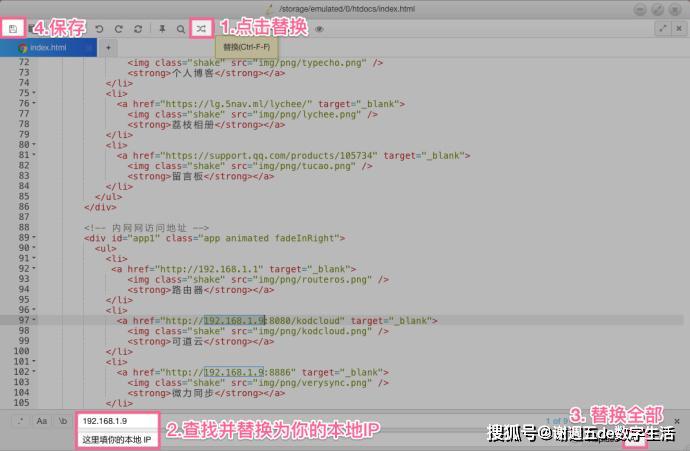Click lychee.png img line 77
690x451 pixels.
pyautogui.click(x=253, y=114)
